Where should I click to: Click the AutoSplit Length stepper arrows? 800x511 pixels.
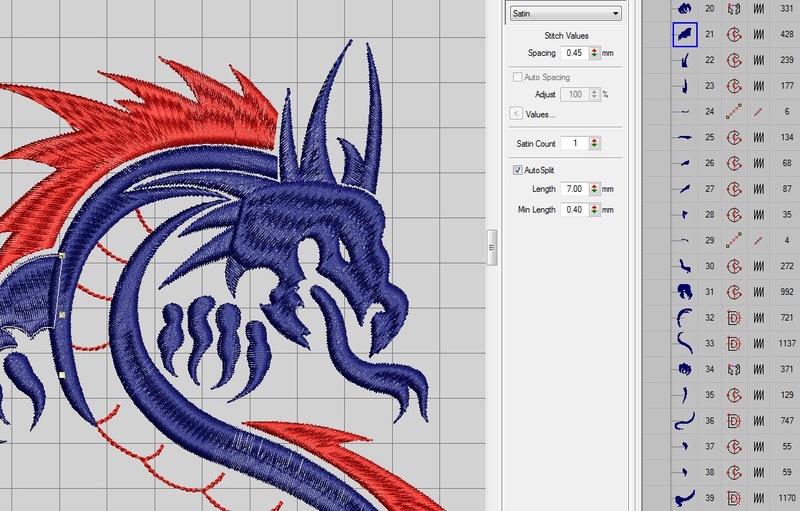point(595,189)
